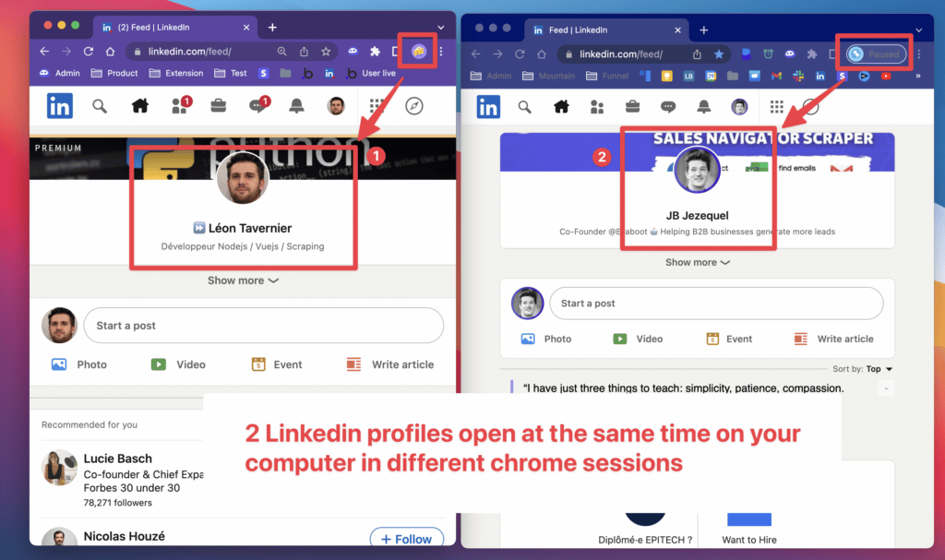The width and height of the screenshot is (945, 560).
Task: Click Sales Navigator compass in left window
Action: coord(414,106)
